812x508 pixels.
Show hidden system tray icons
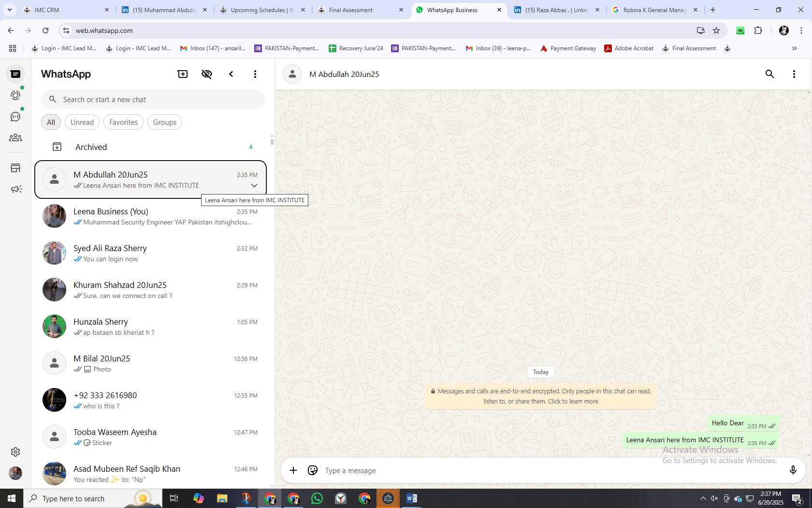pos(703,498)
